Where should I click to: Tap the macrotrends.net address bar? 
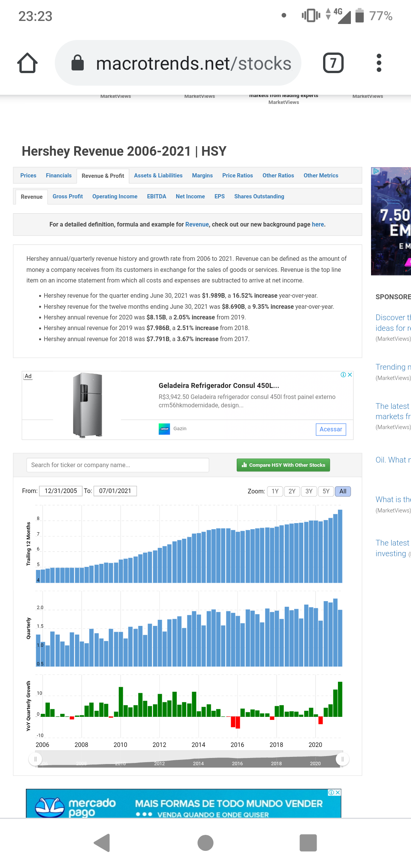(x=178, y=63)
